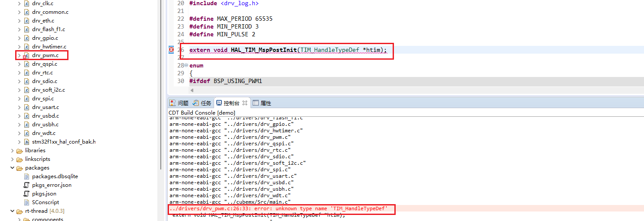This screenshot has width=644, height=221.
Task: Click the #define MIN_PULSE 2 line
Action: pos(222,35)
